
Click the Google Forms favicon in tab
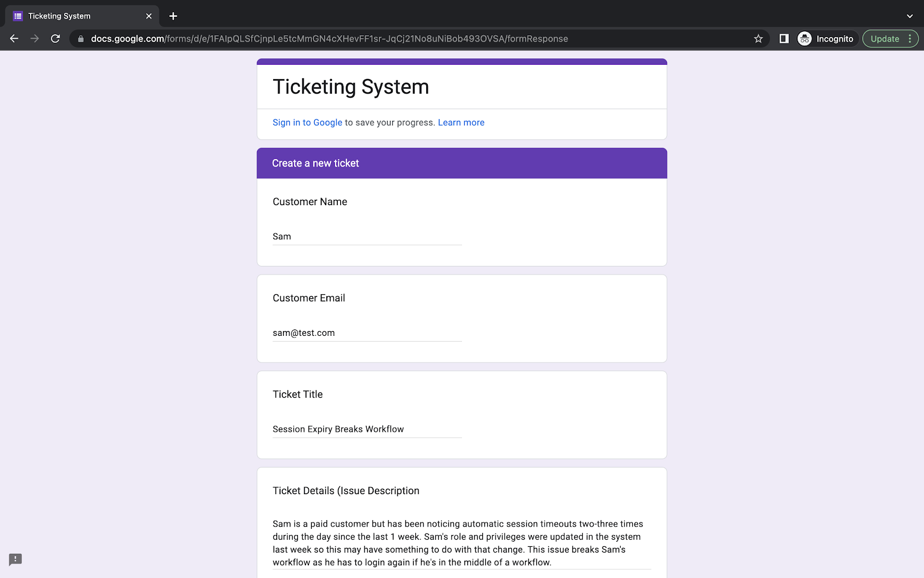pos(18,16)
